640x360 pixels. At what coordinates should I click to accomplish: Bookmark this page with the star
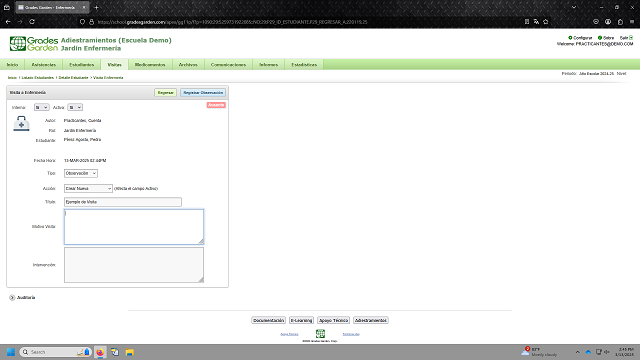546,22
